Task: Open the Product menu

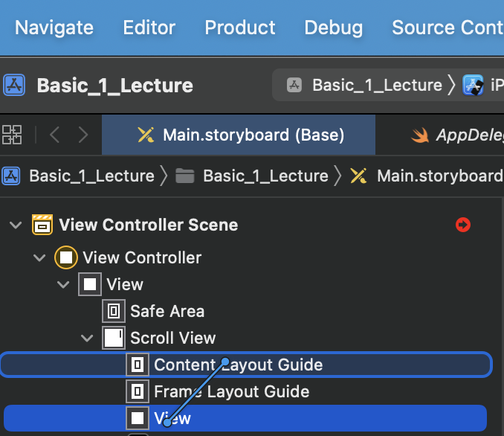Action: (x=240, y=28)
